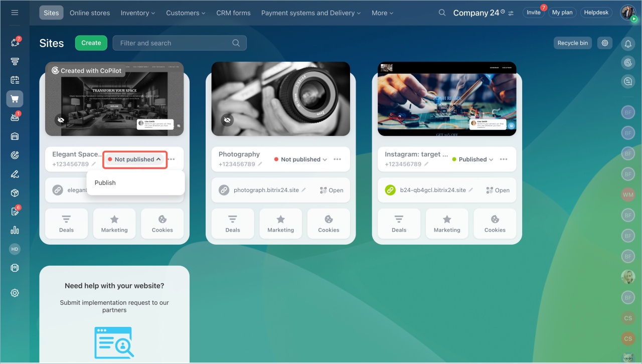This screenshot has height=364, width=642.
Task: Open the feed icon in left sidebar
Action: (15, 61)
